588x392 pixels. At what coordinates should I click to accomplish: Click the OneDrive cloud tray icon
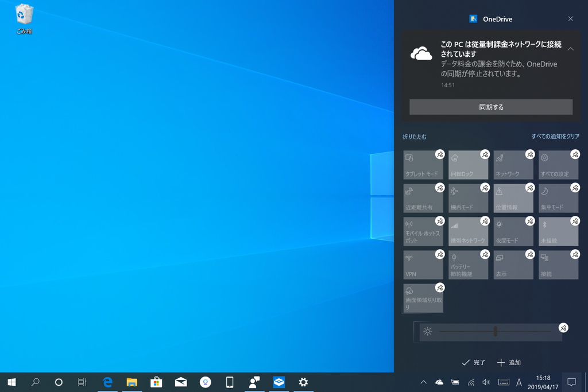[439, 382]
